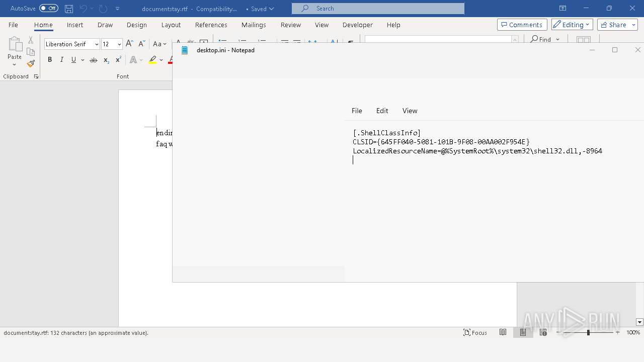Image resolution: width=644 pixels, height=362 pixels.
Task: Switch to Read Mode view icon
Action: tap(503, 332)
